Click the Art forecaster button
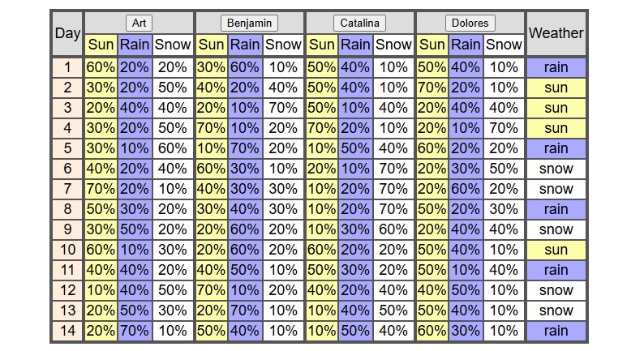This screenshot has width=644, height=351. point(139,23)
